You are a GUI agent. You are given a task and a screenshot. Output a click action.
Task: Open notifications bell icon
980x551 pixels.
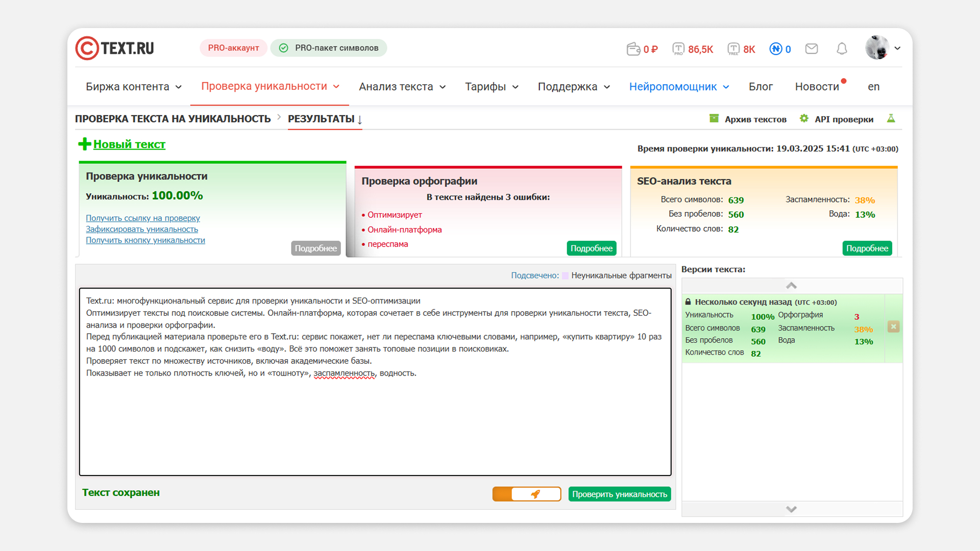coord(842,48)
